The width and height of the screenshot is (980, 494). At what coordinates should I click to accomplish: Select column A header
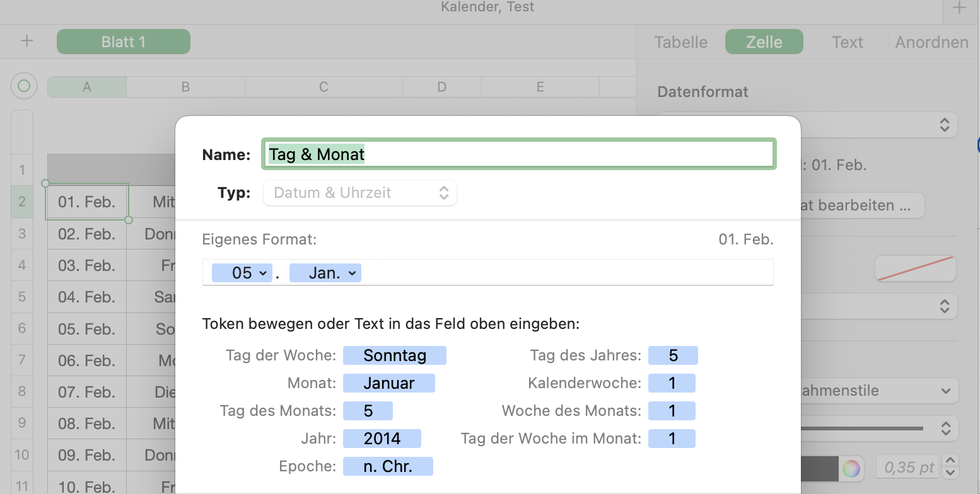point(87,87)
